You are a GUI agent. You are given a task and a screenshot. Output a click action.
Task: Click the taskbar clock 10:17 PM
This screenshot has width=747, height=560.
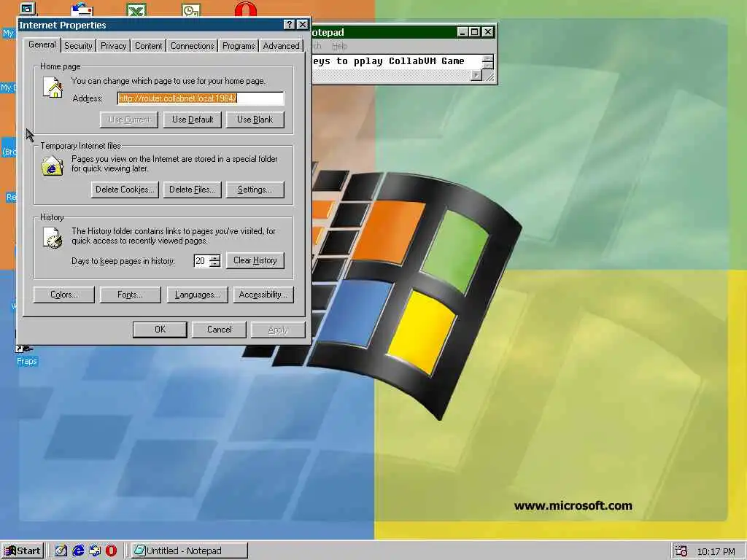tap(716, 551)
